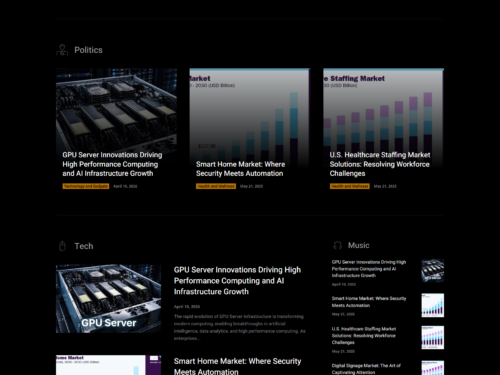The height and width of the screenshot is (375, 500).
Task: Open U.S. Healthcare Staffing Market title in Politics
Action: (380, 164)
